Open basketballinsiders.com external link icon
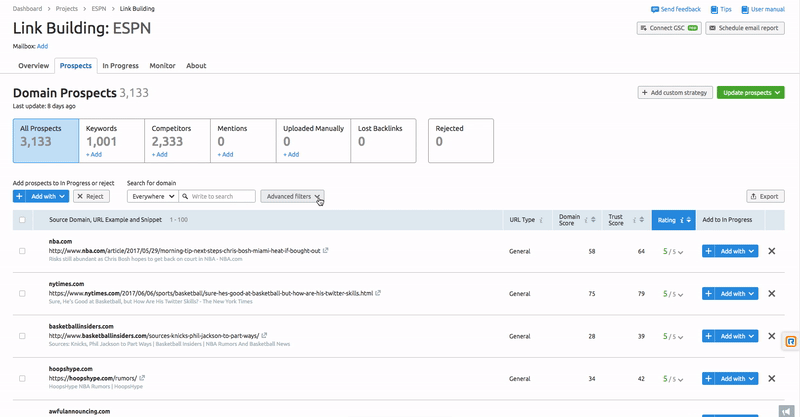 (264, 335)
